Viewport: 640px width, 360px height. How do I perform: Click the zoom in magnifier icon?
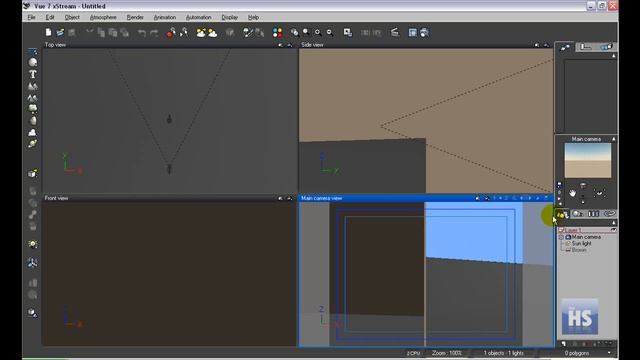pyautogui.click(x=318, y=33)
